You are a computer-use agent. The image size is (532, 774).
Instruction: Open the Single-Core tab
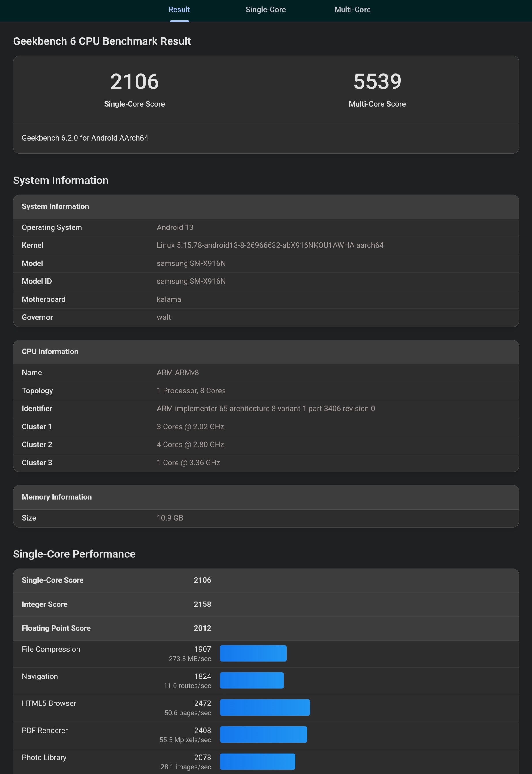coord(266,10)
